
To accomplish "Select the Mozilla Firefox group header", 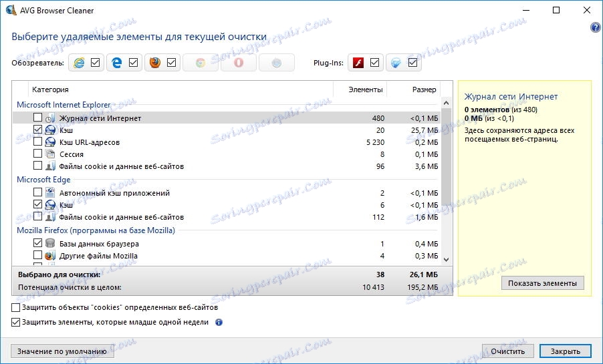I will pos(96,230).
